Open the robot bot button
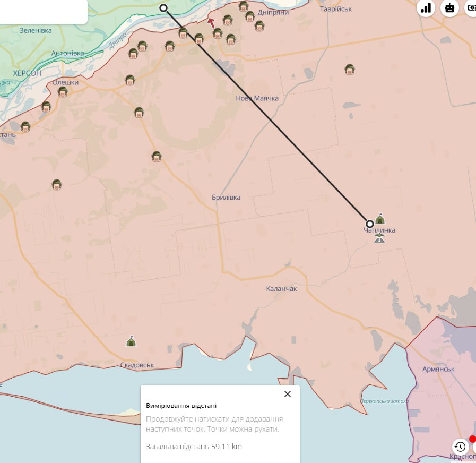 (449, 8)
